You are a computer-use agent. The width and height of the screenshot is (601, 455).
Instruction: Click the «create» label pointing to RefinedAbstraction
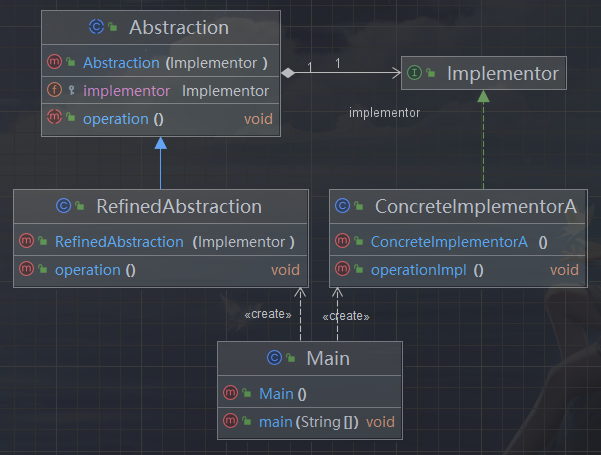267,315
